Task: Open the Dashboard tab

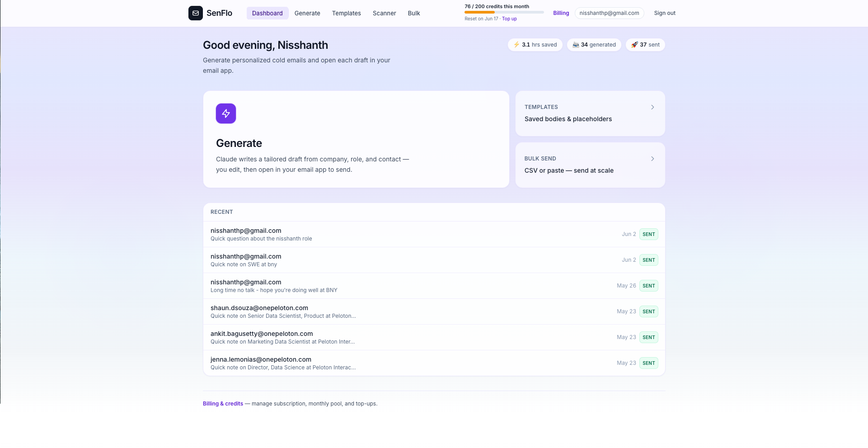Action: [267, 13]
